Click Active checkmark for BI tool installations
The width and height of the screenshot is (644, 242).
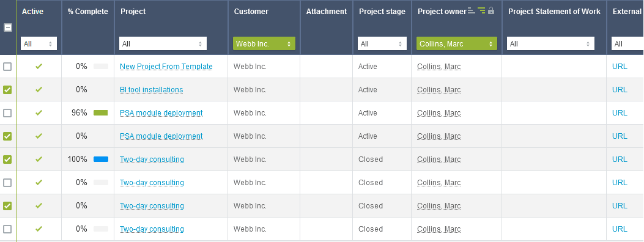pos(39,89)
